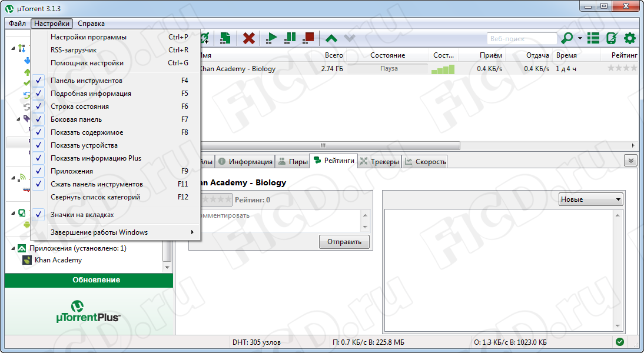Click the remote device phone icon
Image resolution: width=644 pixels, height=353 pixels.
point(612,39)
